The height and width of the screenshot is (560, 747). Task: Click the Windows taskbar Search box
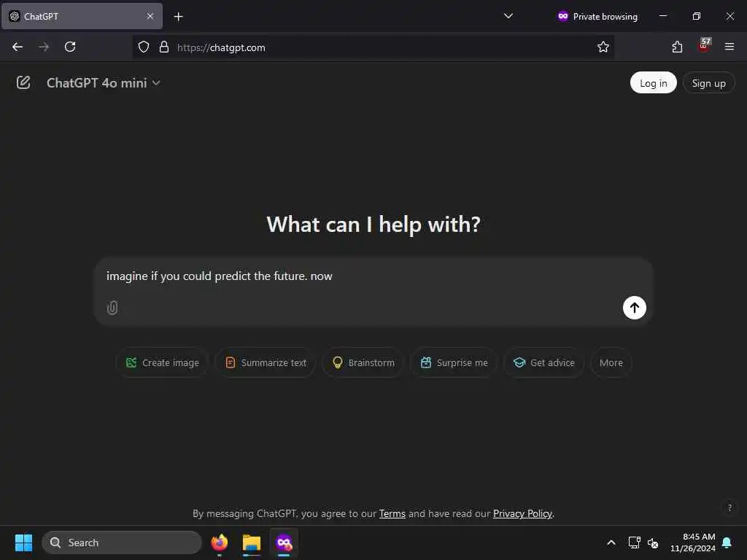click(x=122, y=542)
